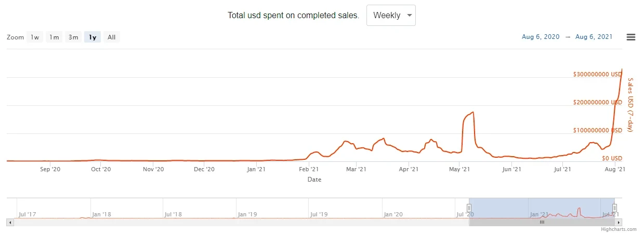This screenshot has width=644, height=234.
Task: Open the chart hamburger context menu
Action: pos(631,37)
